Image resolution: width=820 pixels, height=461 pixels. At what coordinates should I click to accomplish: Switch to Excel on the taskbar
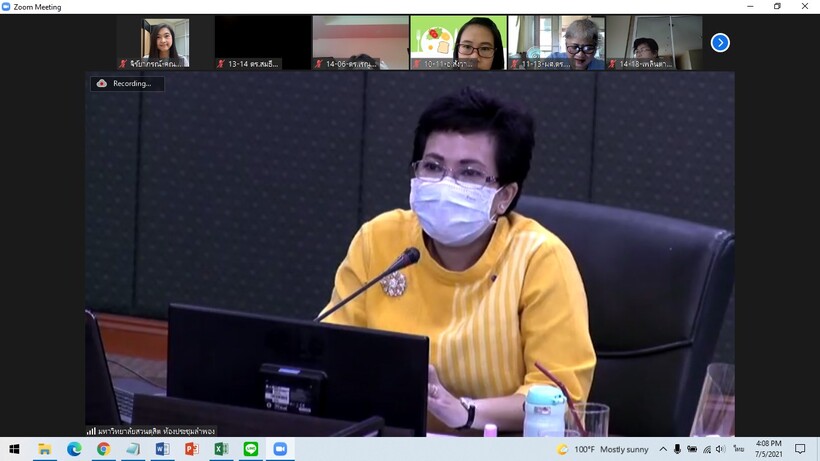221,449
